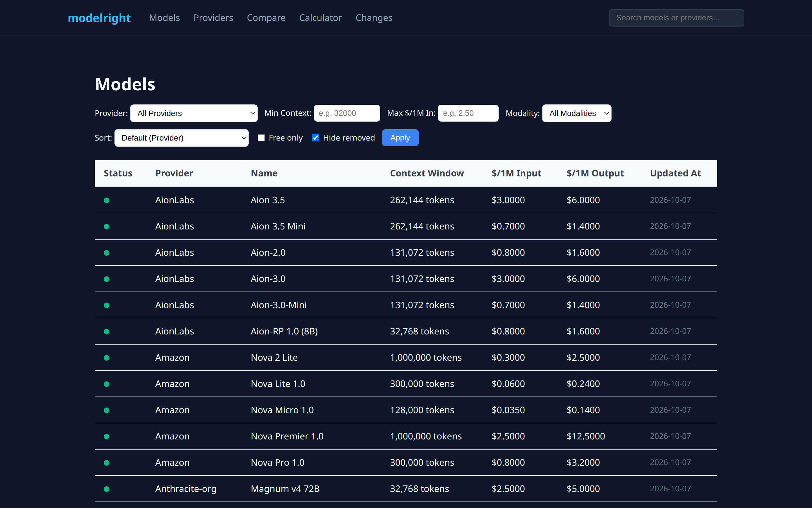Click the Max $/1M In input field
The width and height of the screenshot is (812, 508).
coord(468,113)
